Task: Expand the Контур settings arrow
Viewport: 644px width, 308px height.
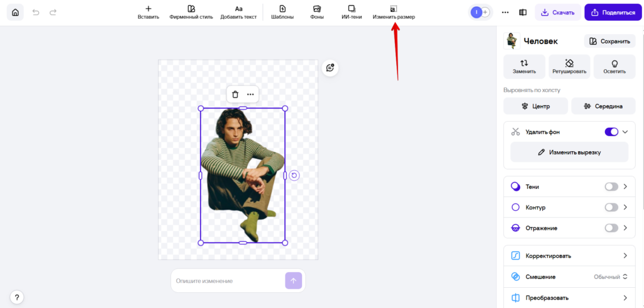Action: click(625, 207)
